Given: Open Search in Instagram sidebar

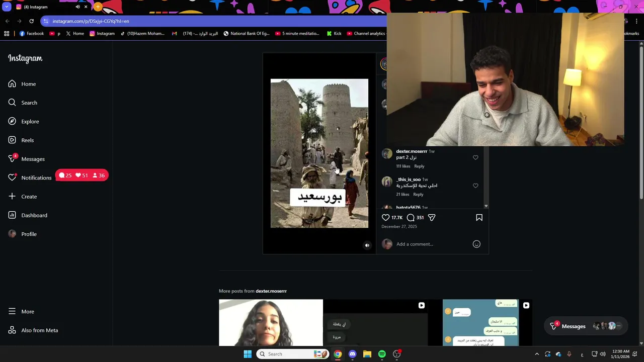Looking at the screenshot, I should (23, 103).
